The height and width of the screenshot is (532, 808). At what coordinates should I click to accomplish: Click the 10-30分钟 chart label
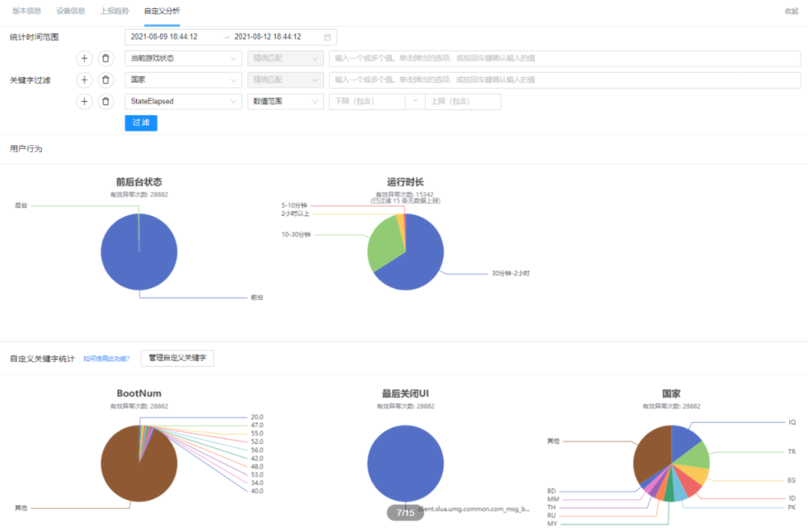pyautogui.click(x=296, y=234)
